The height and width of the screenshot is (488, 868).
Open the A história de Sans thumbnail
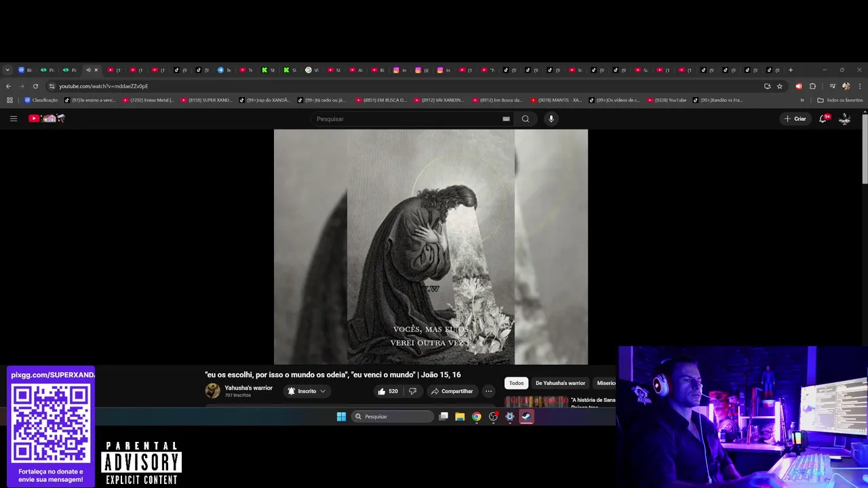point(536,401)
